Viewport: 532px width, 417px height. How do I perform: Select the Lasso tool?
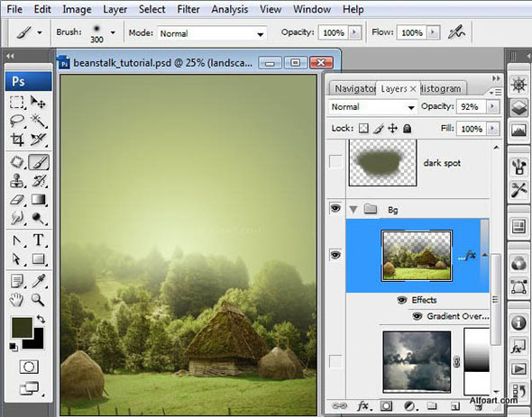[17, 121]
